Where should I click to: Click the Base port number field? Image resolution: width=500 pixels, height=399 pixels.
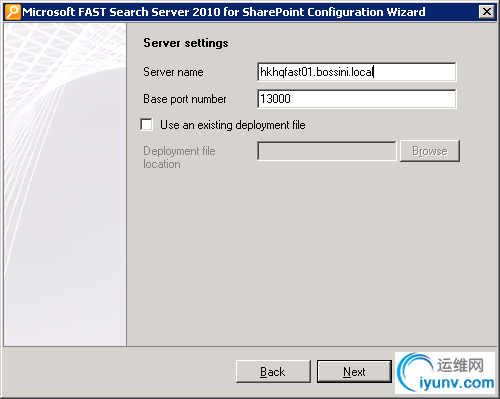coord(357,99)
